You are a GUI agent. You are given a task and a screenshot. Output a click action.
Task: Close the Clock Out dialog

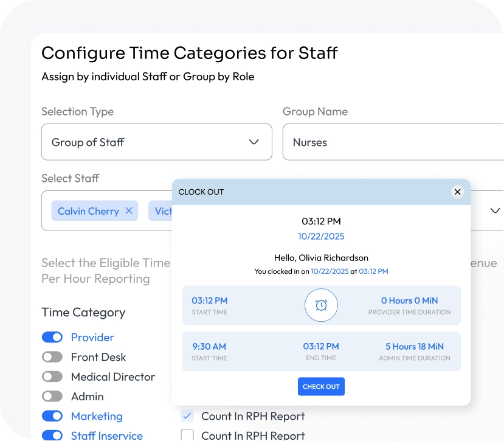click(458, 192)
